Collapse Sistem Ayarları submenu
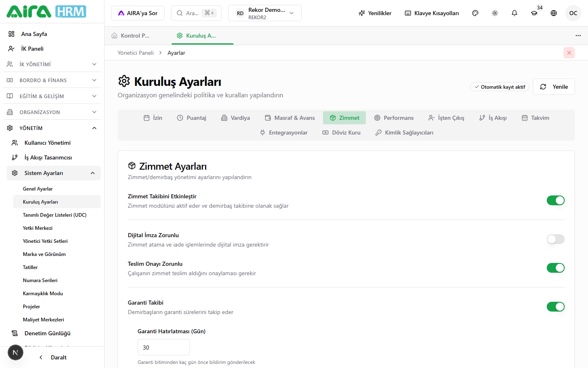The image size is (588, 368). [53, 173]
